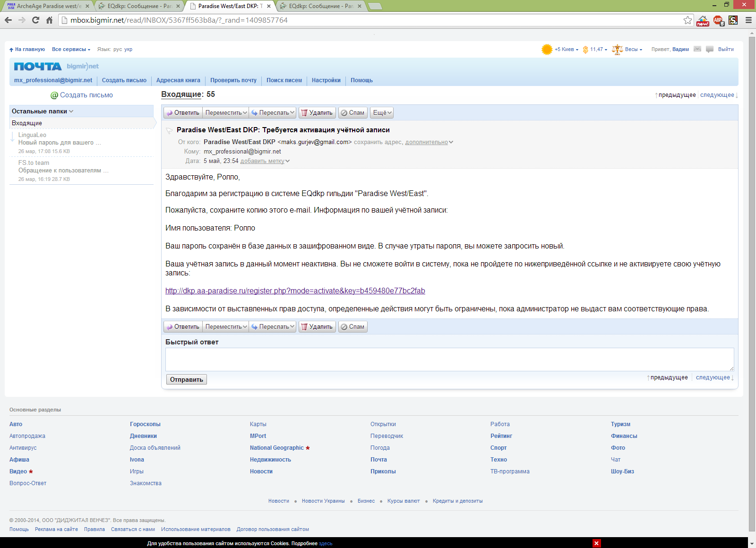The width and height of the screenshot is (756, 548).
Task: Open the Переслать dropdown below the message
Action: coord(273,326)
